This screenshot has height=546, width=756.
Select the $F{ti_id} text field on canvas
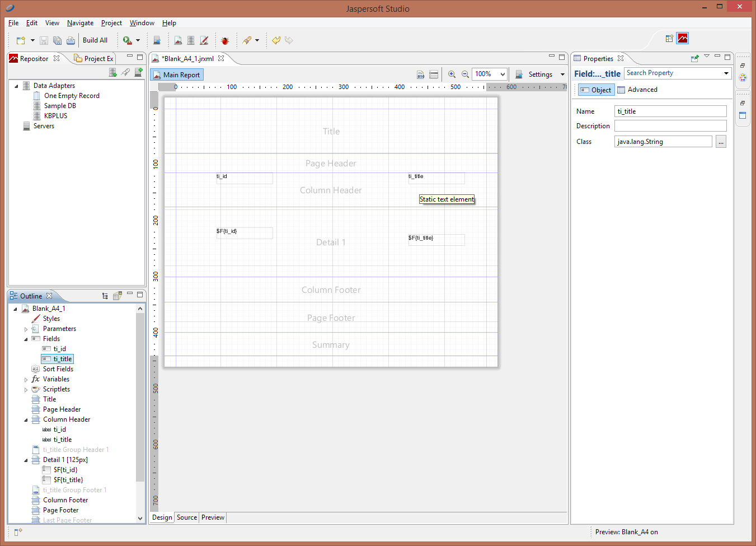(x=245, y=233)
